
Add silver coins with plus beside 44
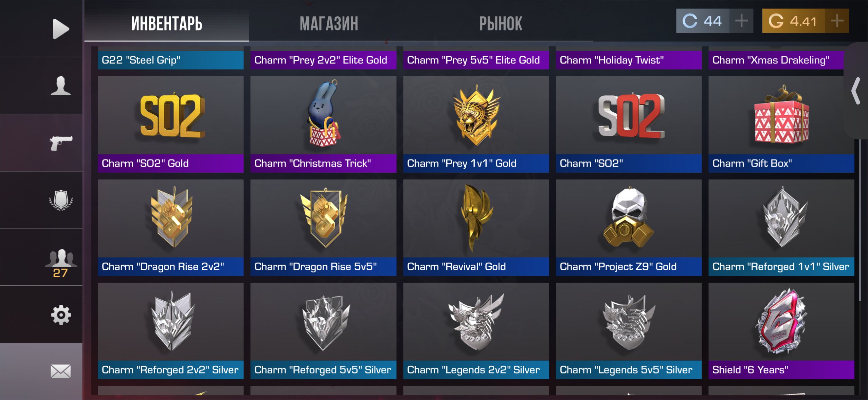[741, 21]
